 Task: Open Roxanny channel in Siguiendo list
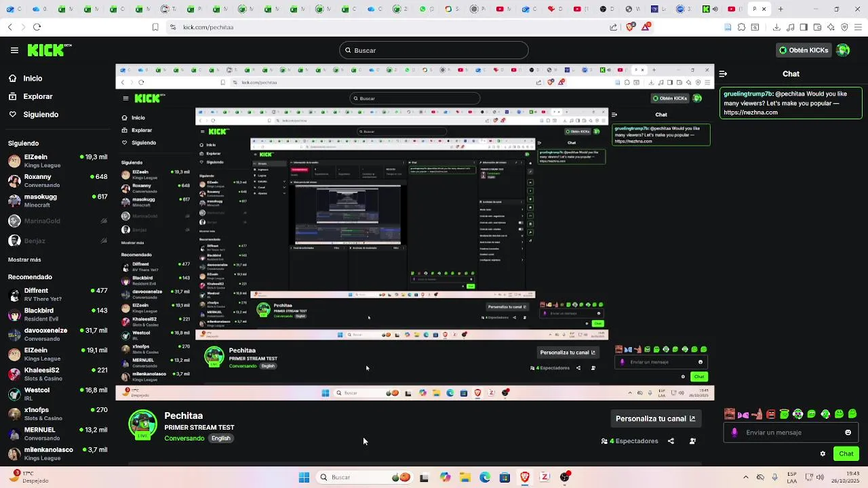pyautogui.click(x=58, y=181)
